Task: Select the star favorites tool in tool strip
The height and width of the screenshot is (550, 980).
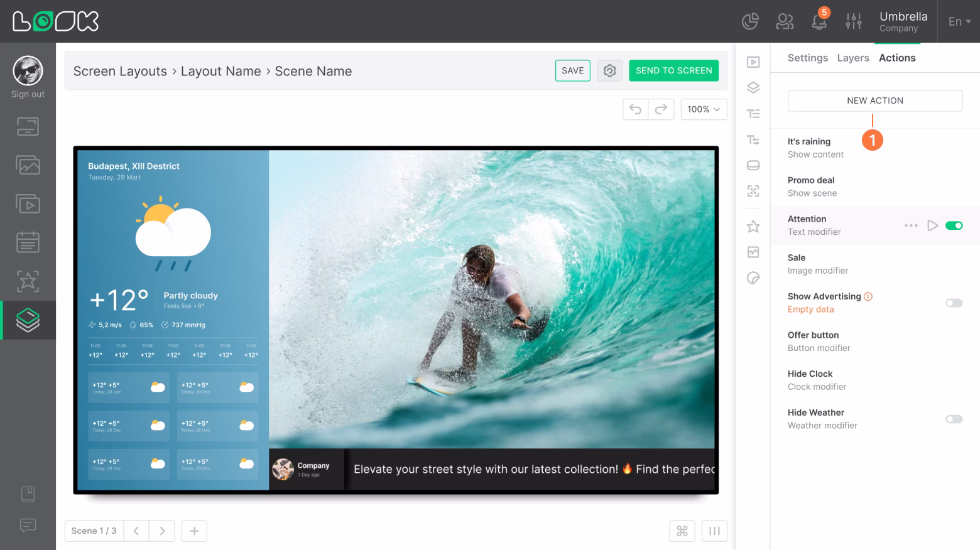Action: (x=753, y=226)
